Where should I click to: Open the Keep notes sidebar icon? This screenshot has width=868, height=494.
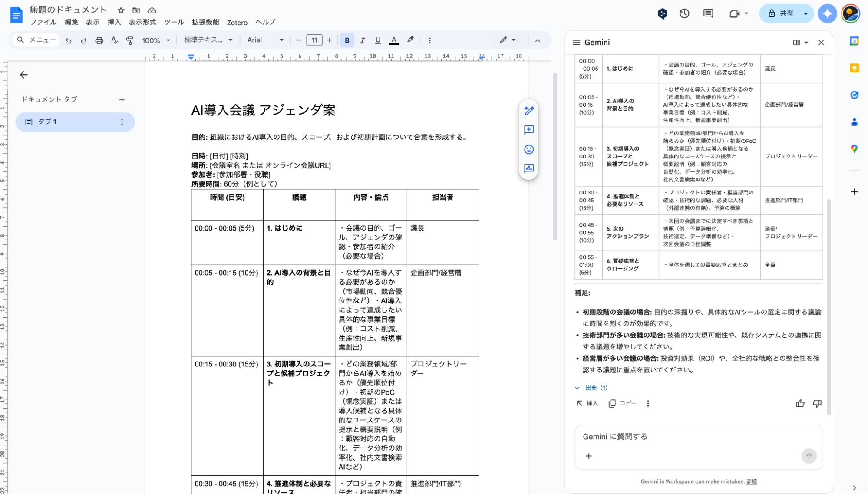pos(855,69)
